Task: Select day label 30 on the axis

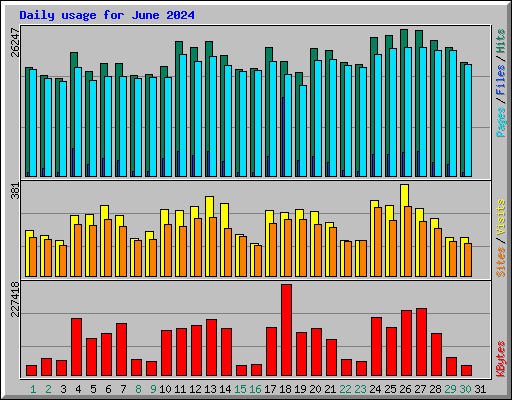Action: tap(465, 389)
